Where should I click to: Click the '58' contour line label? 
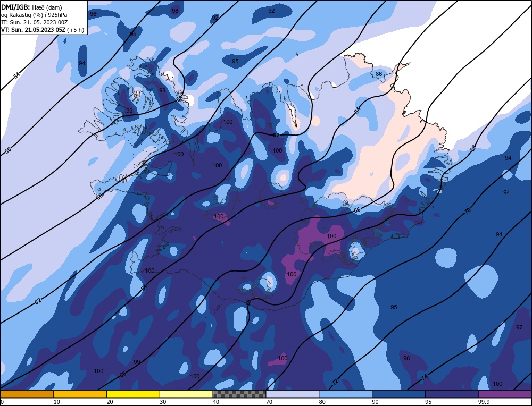click(x=179, y=99)
